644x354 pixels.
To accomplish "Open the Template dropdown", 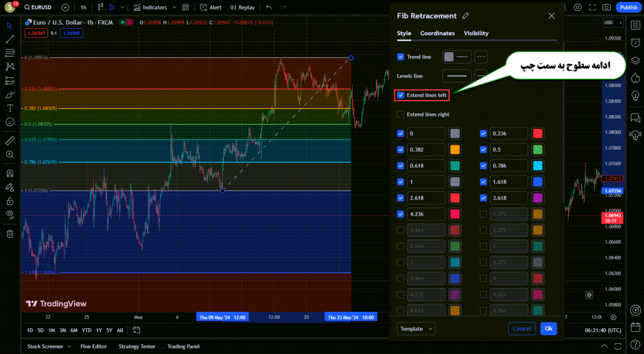I will pos(416,328).
